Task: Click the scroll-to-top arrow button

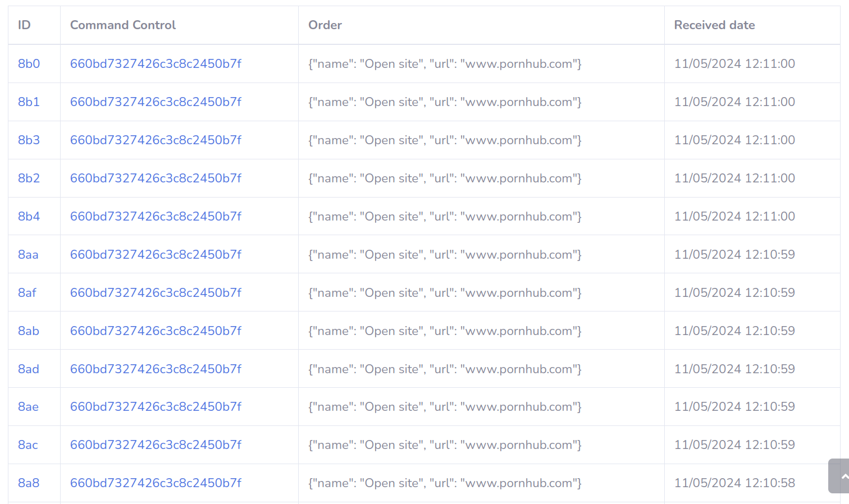Action: [839, 476]
